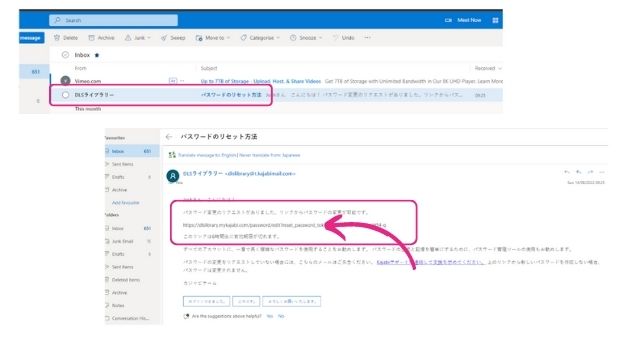This screenshot has width=640, height=360.
Task: Start a Meet Now video call
Action: (x=463, y=20)
